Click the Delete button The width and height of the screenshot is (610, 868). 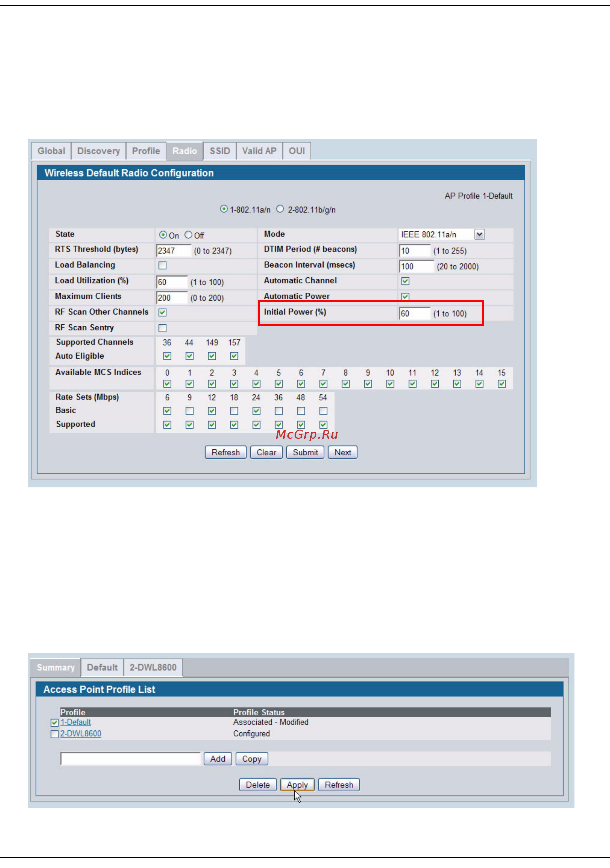[x=258, y=785]
